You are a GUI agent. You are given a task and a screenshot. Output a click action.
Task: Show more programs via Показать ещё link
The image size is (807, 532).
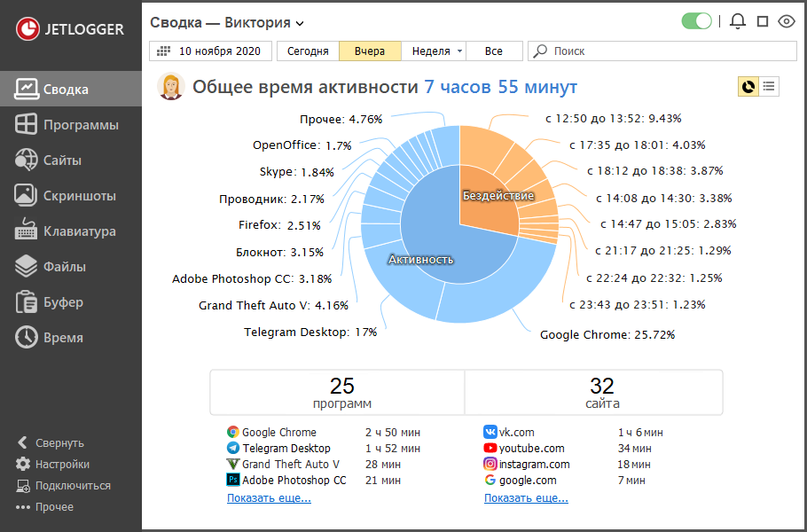tap(268, 497)
